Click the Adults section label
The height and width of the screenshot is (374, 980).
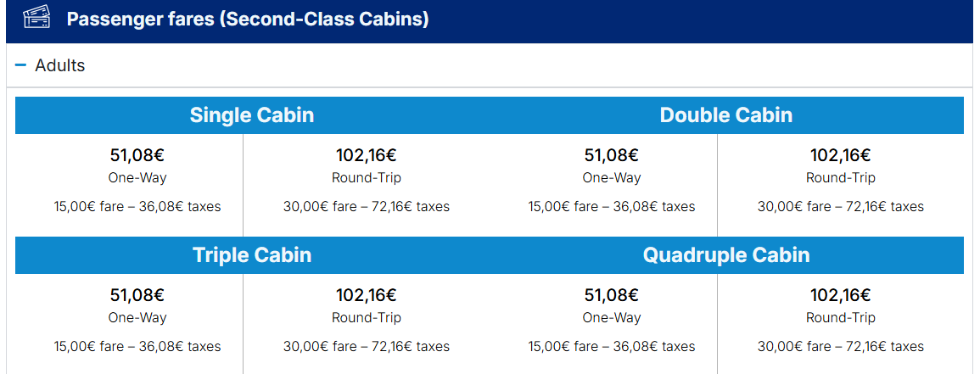[59, 66]
